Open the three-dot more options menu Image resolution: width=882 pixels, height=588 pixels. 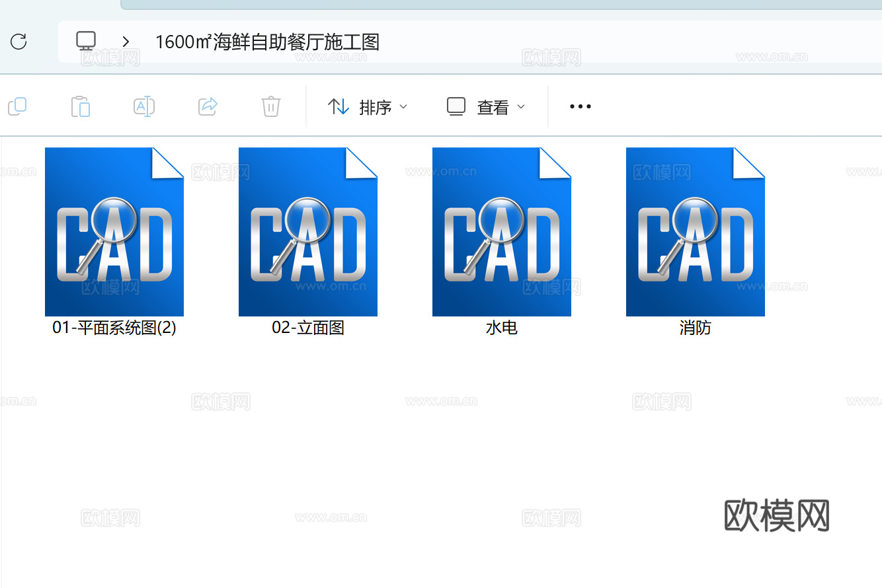click(x=580, y=106)
